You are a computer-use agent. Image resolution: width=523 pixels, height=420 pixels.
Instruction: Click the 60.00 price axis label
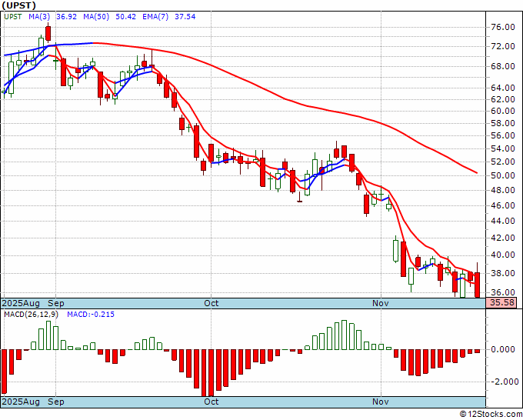[x=503, y=111]
